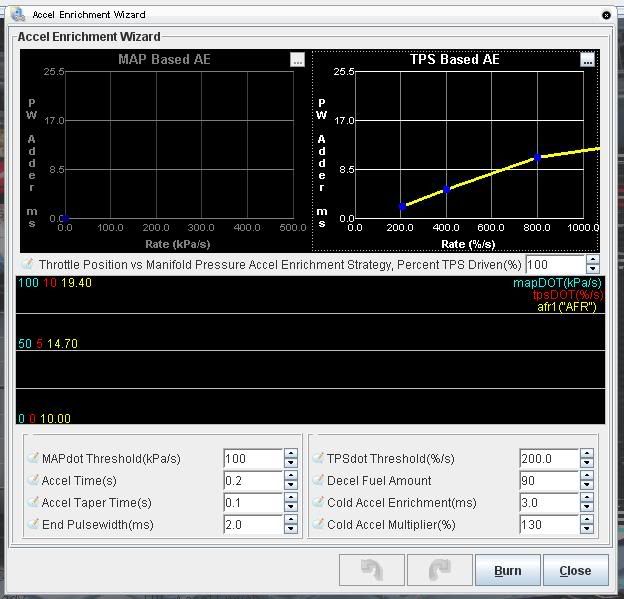Open the TPS Based AE options button
This screenshot has width=624, height=599.
(x=587, y=60)
